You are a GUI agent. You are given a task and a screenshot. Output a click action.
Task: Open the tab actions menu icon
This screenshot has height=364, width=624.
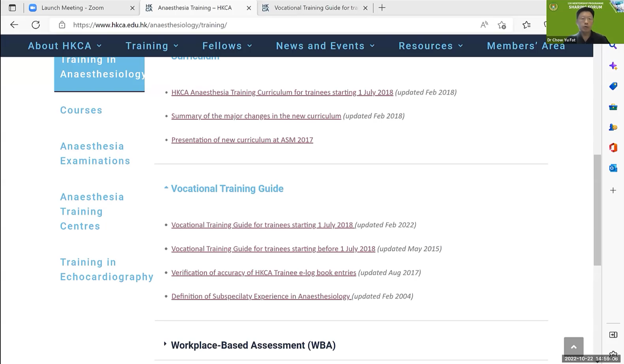pos(12,8)
